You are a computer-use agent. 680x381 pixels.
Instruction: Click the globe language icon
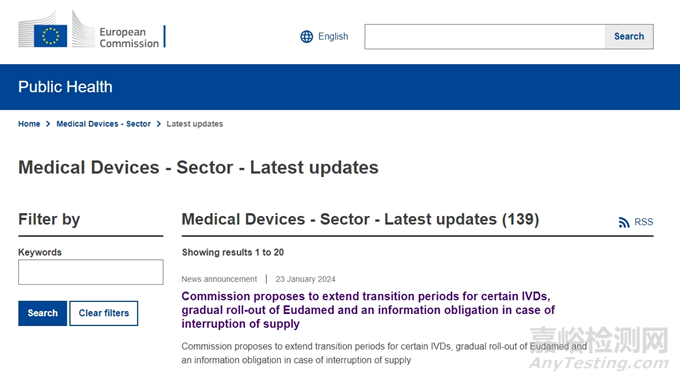pyautogui.click(x=307, y=37)
